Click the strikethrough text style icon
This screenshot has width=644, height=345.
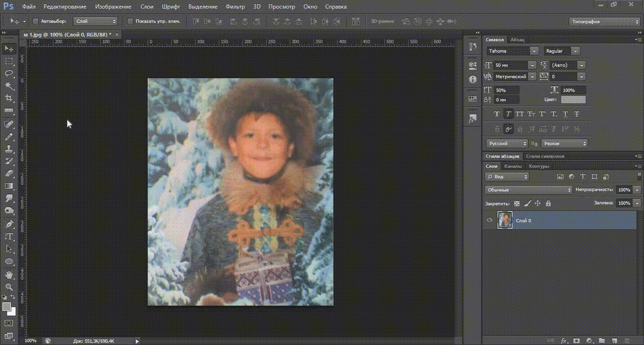(576, 114)
